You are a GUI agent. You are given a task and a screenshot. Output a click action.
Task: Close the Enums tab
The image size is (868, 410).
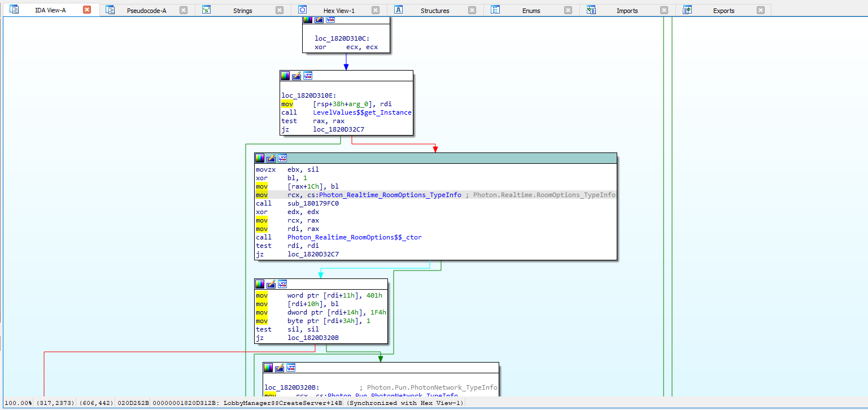tap(568, 10)
